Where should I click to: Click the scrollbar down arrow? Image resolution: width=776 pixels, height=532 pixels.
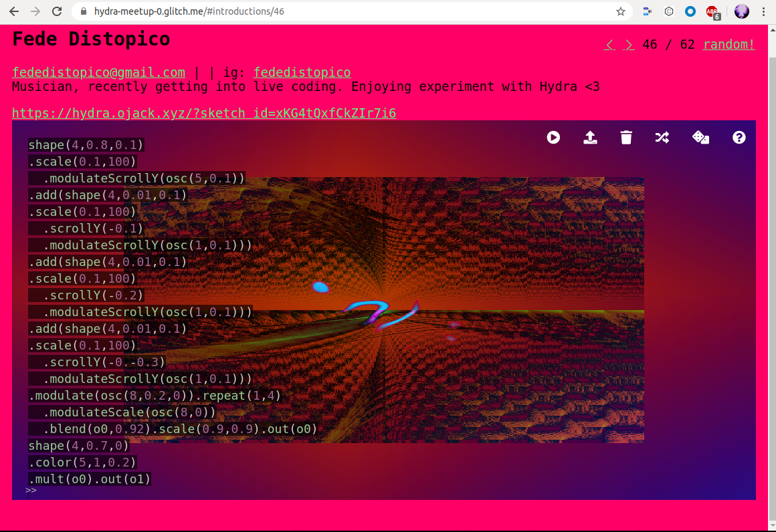tap(772, 525)
